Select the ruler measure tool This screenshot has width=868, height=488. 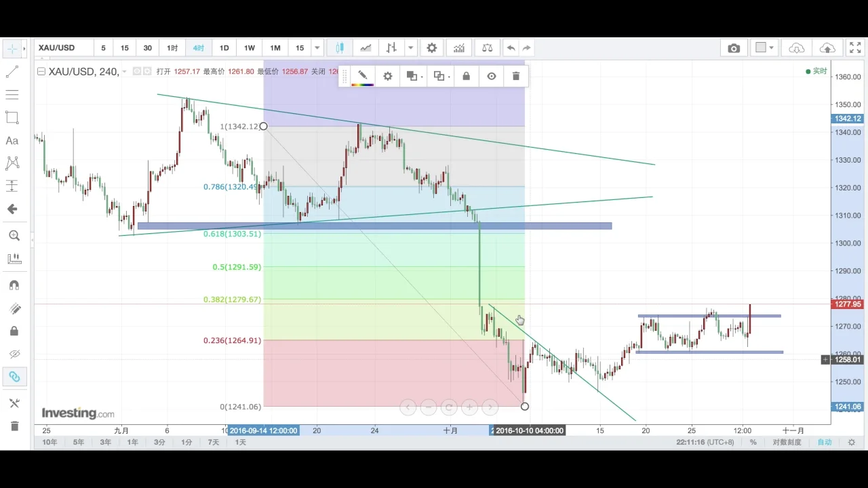tap(14, 258)
